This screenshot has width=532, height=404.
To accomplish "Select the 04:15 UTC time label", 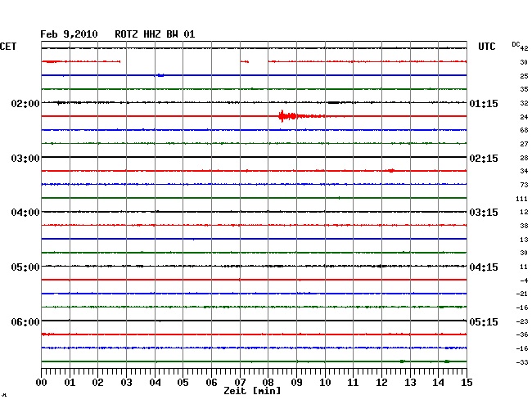I will [484, 267].
